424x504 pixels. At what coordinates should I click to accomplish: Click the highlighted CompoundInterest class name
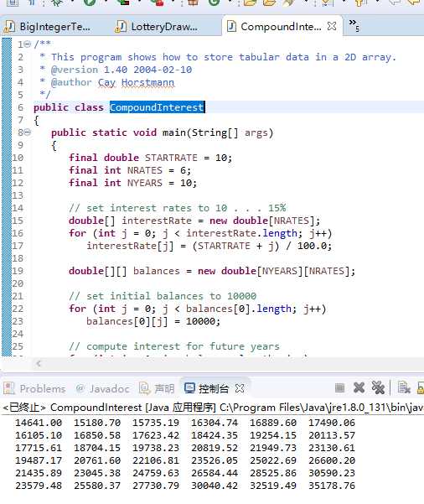tap(157, 107)
